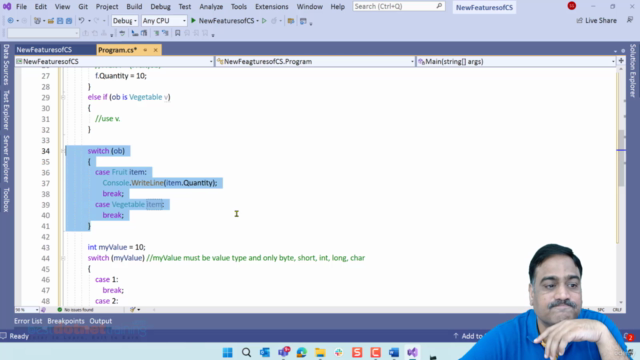Open the Error List panel tab

click(x=28, y=321)
